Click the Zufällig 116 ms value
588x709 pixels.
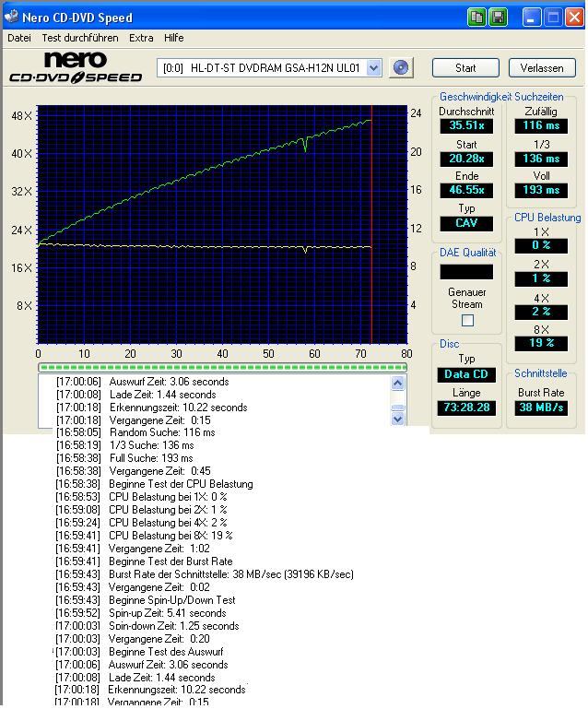(541, 125)
